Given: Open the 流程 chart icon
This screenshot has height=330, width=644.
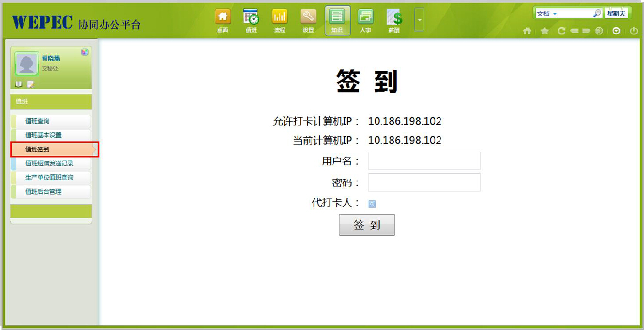Looking at the screenshot, I should click(280, 17).
